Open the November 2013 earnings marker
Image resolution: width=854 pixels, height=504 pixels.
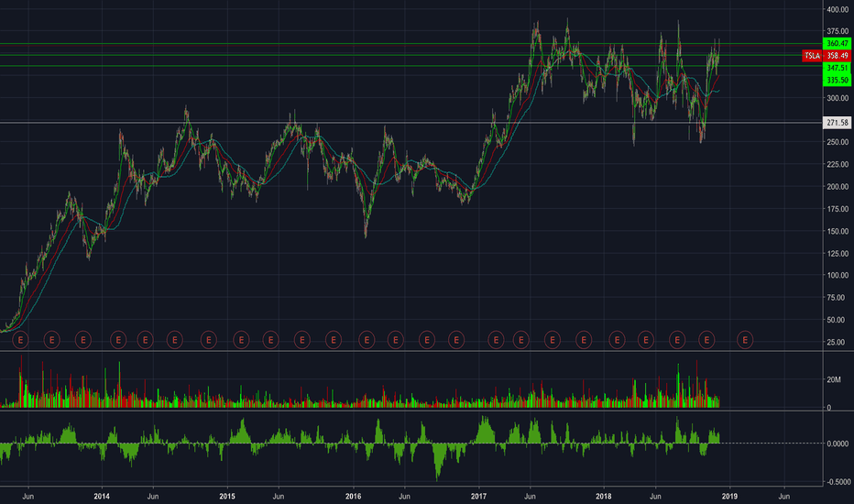83,341
